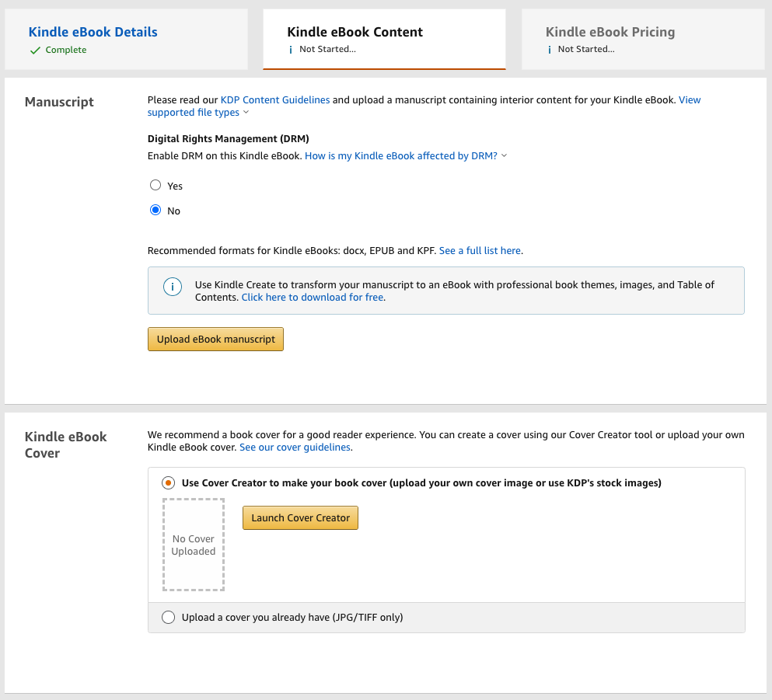The height and width of the screenshot is (700, 772).
Task: Click Upload eBook manuscript button
Action: click(215, 340)
